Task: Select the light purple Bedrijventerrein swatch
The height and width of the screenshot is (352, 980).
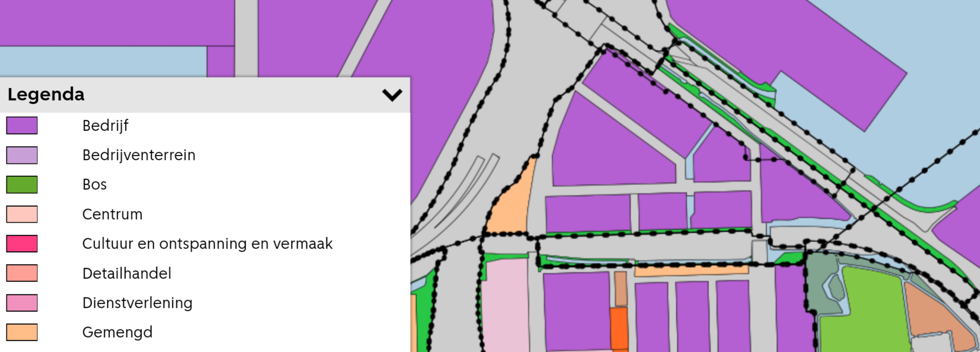Action: (x=22, y=155)
